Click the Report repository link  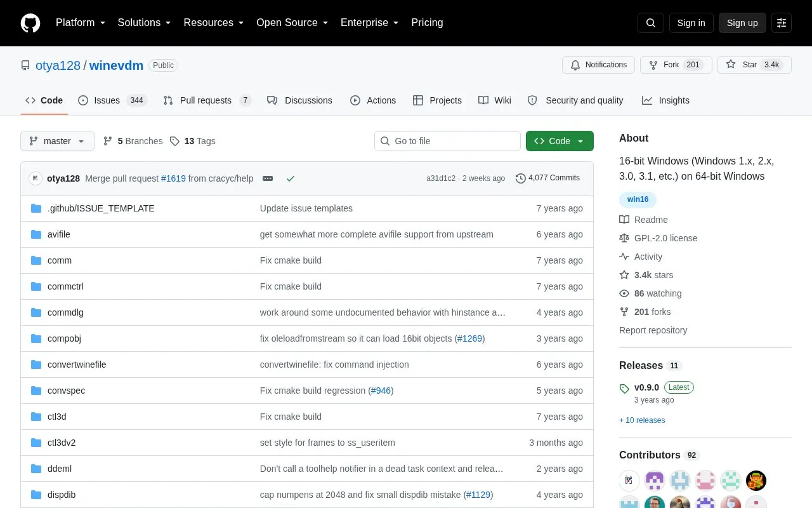653,330
